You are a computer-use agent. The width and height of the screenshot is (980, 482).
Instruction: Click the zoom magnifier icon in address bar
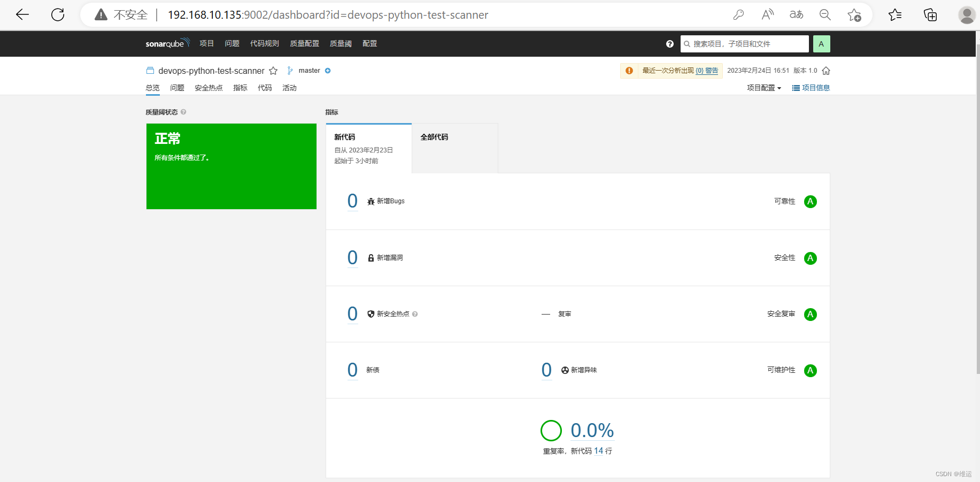(825, 15)
